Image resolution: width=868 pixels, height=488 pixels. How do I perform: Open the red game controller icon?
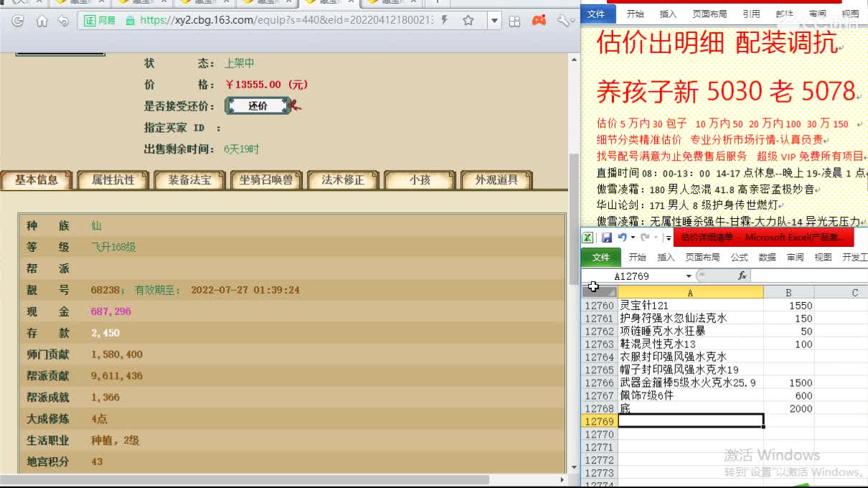pos(539,21)
